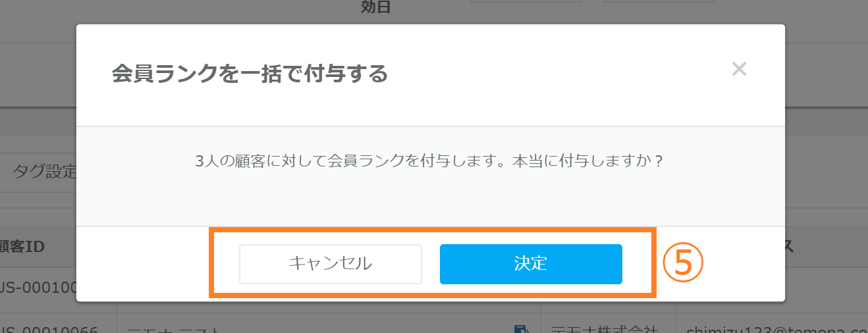This screenshot has height=333, width=868.
Task: Click the キャンセル button
Action: [330, 264]
